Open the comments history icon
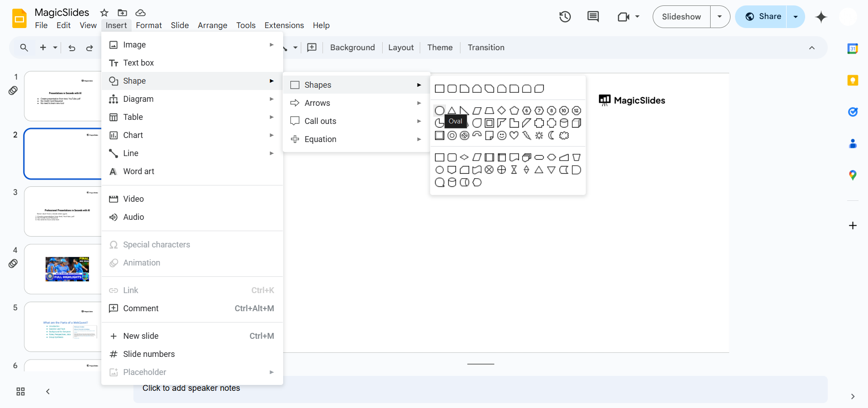868x408 pixels. [x=593, y=17]
